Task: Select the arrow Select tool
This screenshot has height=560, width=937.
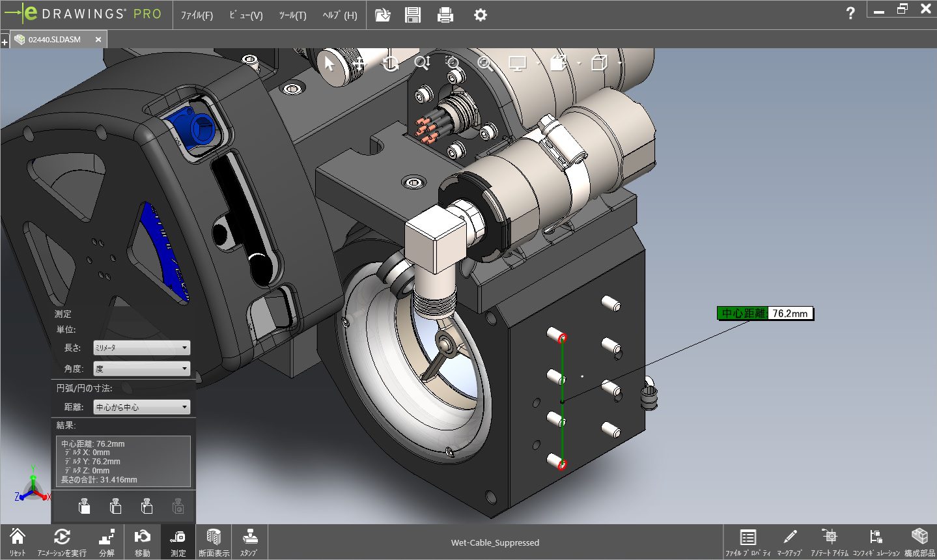Action: 329,63
